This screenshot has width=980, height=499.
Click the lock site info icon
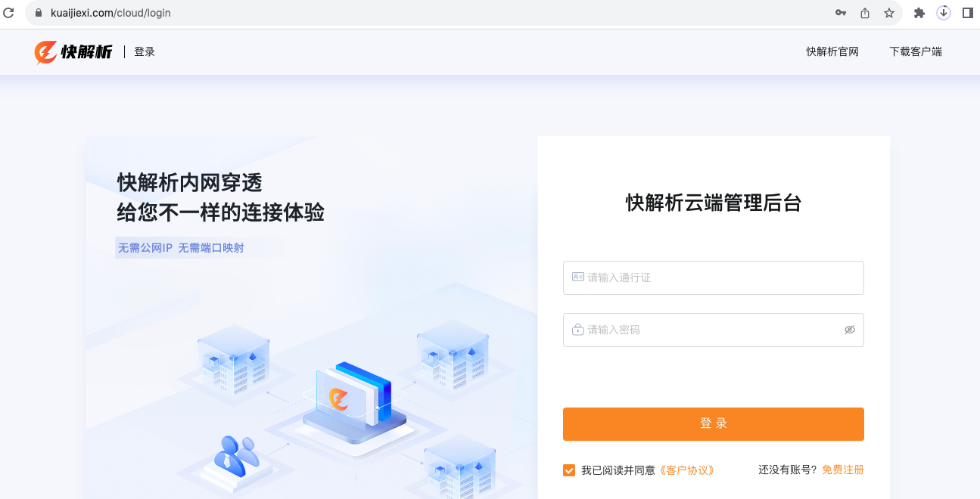(x=39, y=13)
